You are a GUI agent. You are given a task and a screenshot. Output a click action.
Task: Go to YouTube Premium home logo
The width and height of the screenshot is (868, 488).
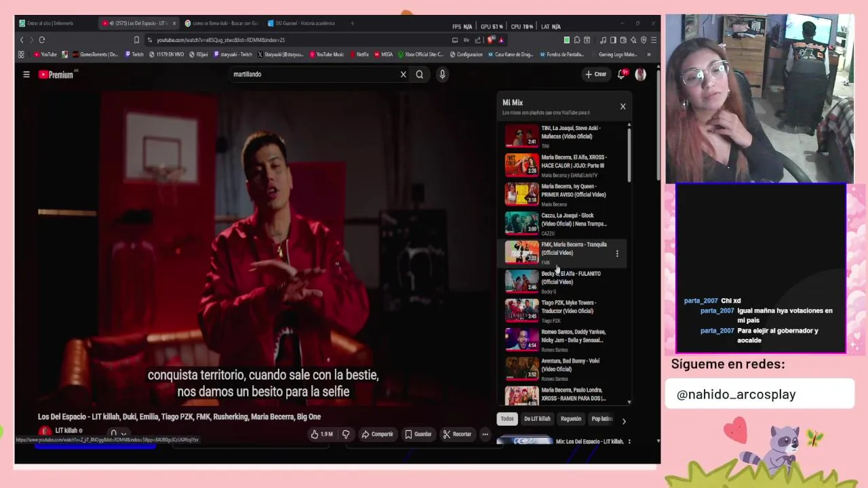57,75
